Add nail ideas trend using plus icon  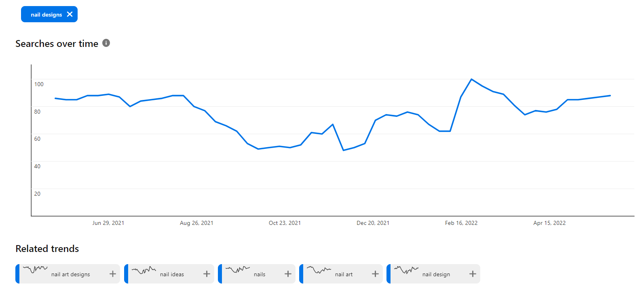[x=207, y=274]
